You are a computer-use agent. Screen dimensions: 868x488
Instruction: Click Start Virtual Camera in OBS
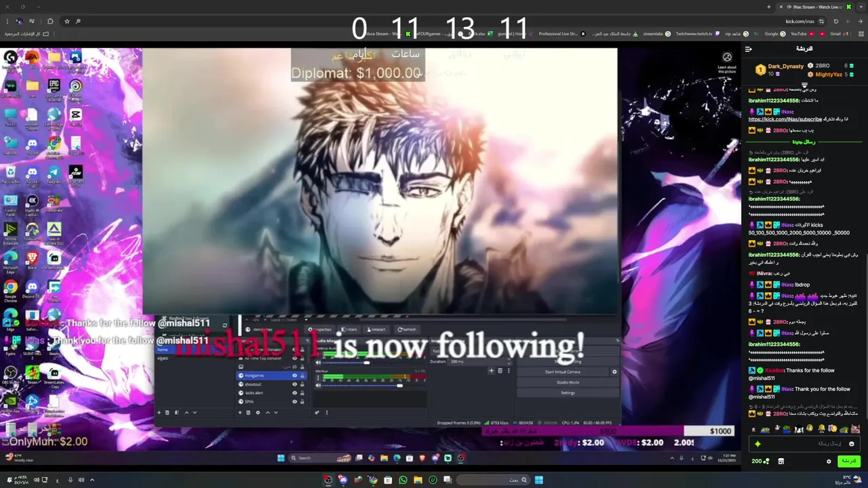[563, 371]
